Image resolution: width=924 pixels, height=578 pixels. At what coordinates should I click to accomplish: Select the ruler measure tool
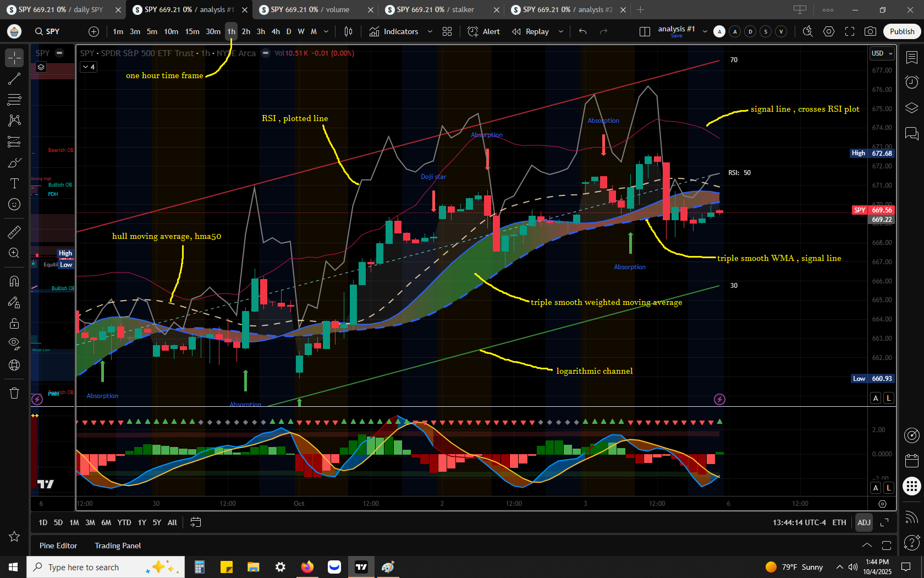click(14, 232)
